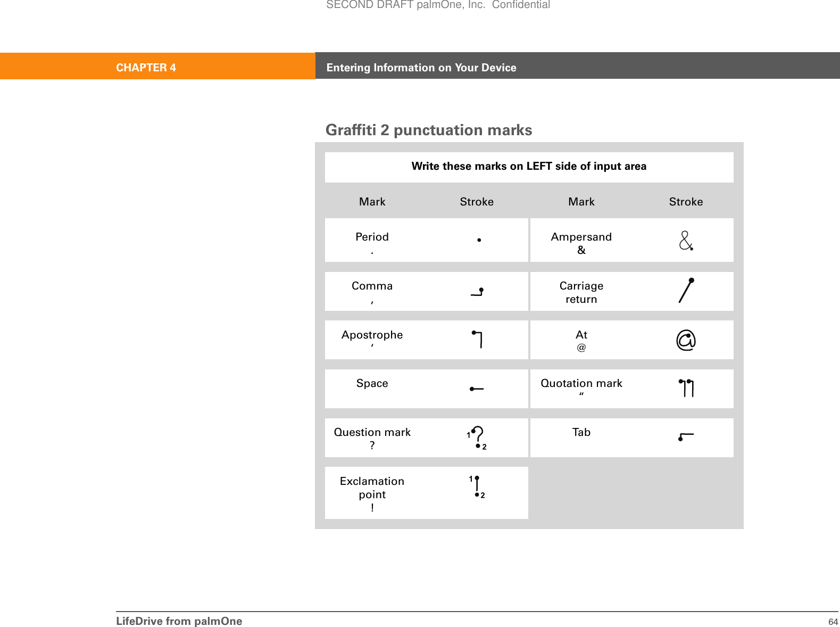Click the right 'Mark' column header
Viewport: 840px width, 627px height.
[x=581, y=202]
